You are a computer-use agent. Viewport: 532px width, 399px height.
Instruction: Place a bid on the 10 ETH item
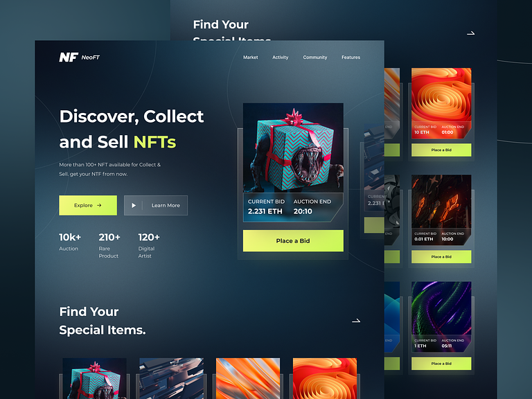tap(441, 150)
